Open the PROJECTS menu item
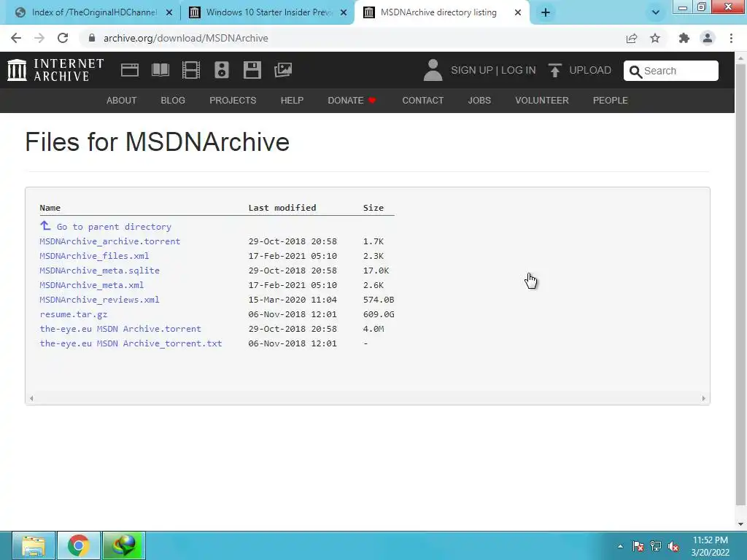Viewport: 747px width, 560px height. pyautogui.click(x=233, y=101)
